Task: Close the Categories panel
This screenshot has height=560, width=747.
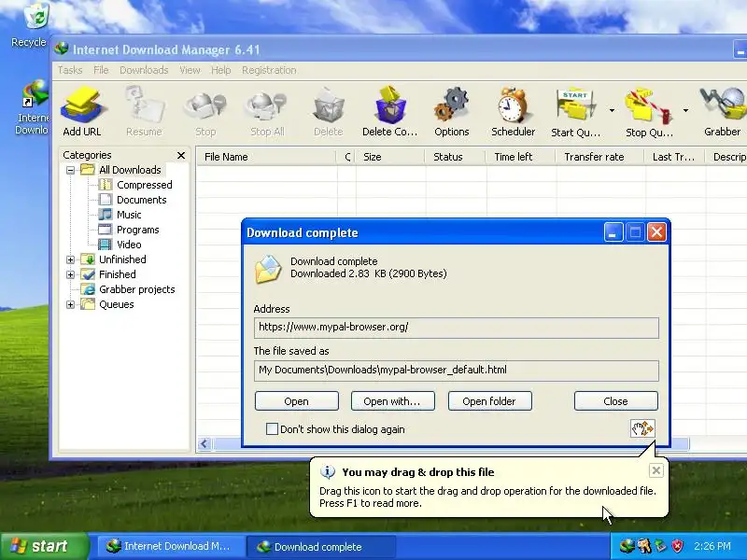Action: click(x=181, y=155)
